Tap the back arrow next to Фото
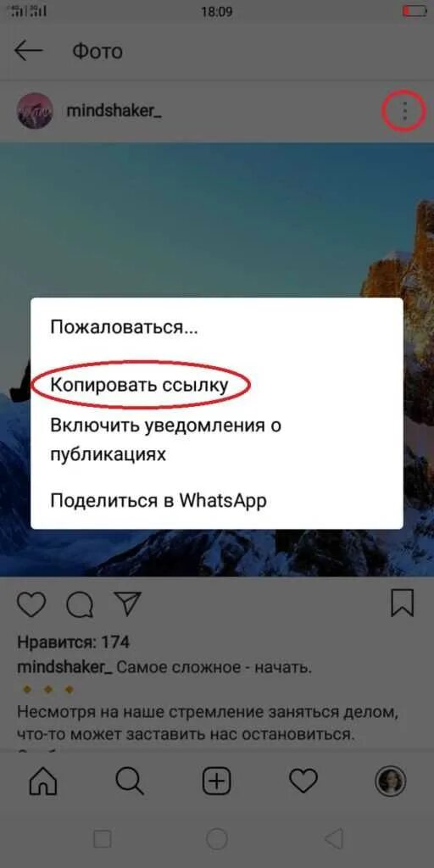The height and width of the screenshot is (868, 434). pos(29,51)
